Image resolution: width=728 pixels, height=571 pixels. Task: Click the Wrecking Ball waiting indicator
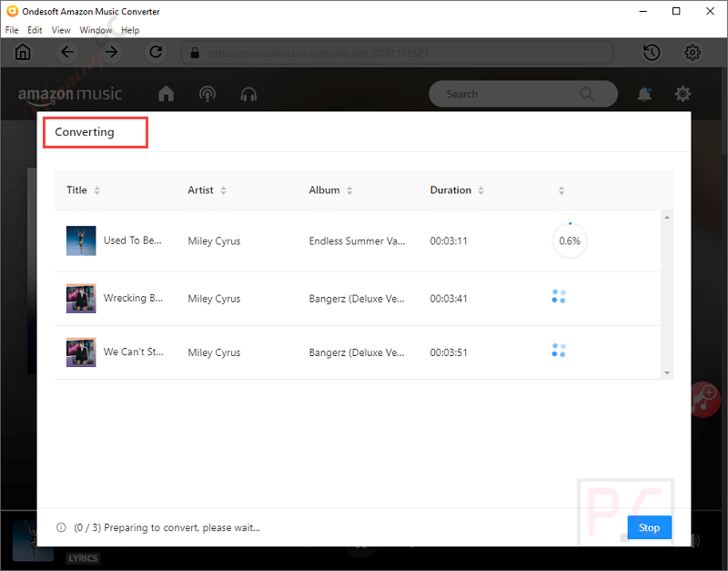pyautogui.click(x=559, y=296)
